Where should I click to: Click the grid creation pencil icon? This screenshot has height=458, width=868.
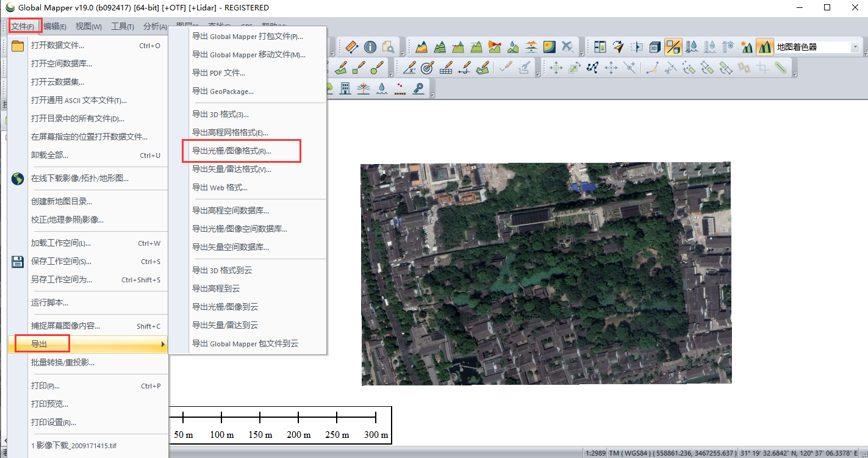click(x=446, y=68)
